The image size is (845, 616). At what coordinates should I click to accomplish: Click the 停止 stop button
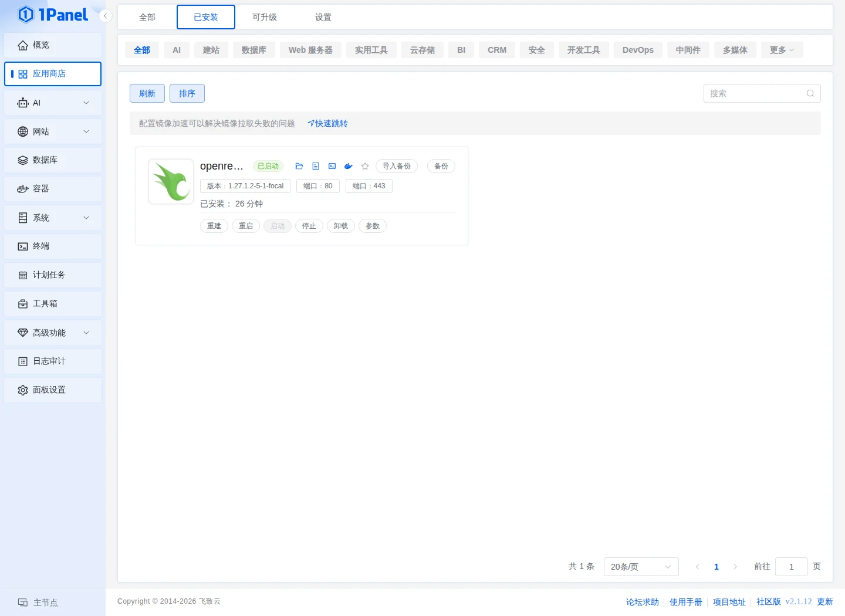pos(309,226)
